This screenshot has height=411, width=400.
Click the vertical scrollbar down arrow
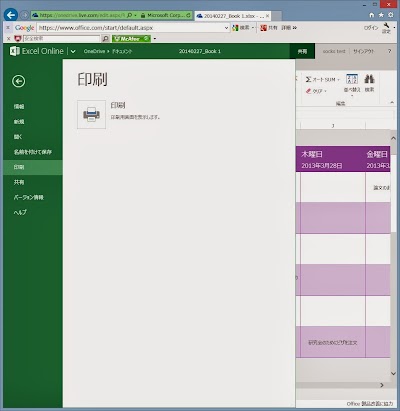tap(393, 374)
